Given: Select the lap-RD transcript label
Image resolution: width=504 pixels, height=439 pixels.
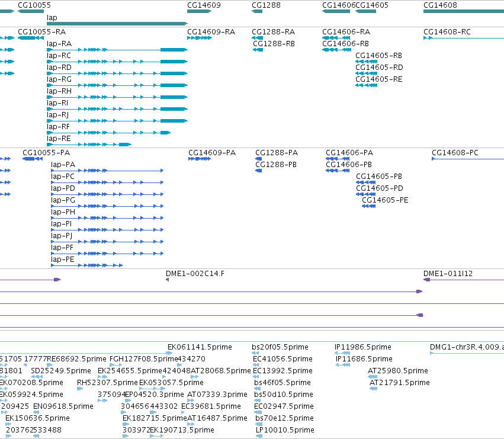Looking at the screenshot, I should tap(59, 68).
